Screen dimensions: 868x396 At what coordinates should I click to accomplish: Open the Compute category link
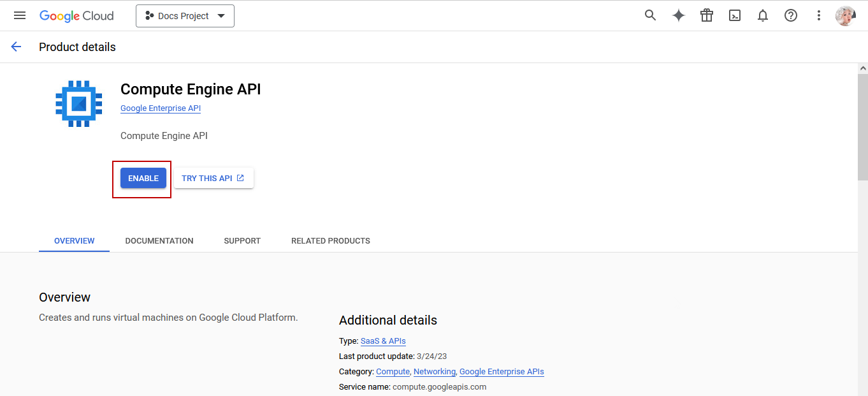click(x=393, y=372)
